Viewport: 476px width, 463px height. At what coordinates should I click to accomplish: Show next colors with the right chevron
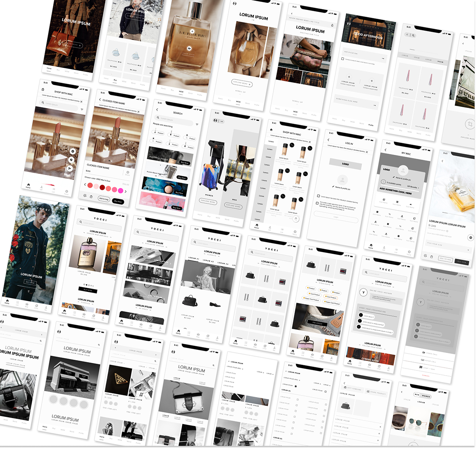(126, 191)
